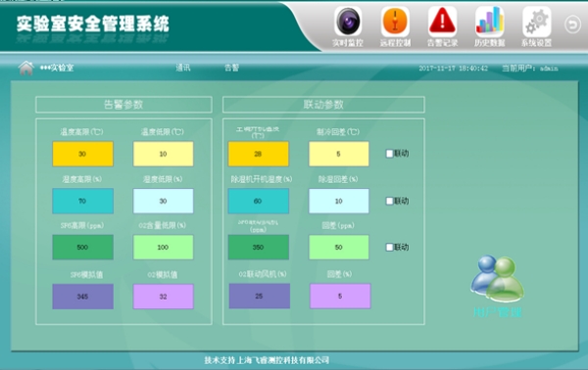Click the home house icon
The image size is (588, 370).
click(26, 68)
